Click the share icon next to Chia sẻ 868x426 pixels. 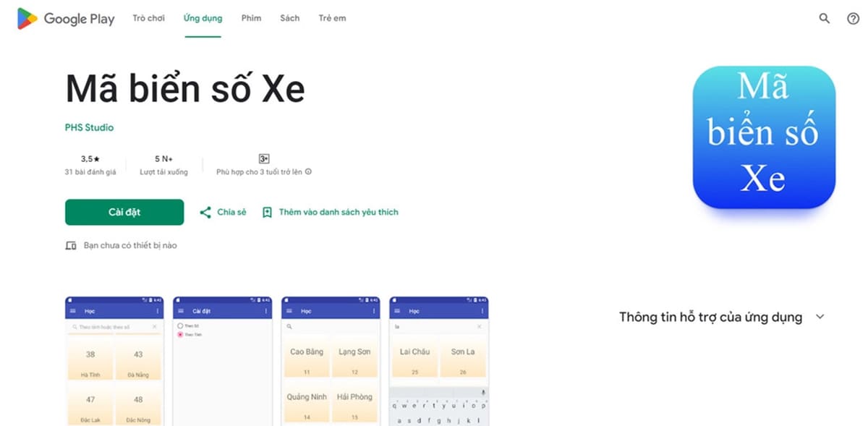[205, 212]
